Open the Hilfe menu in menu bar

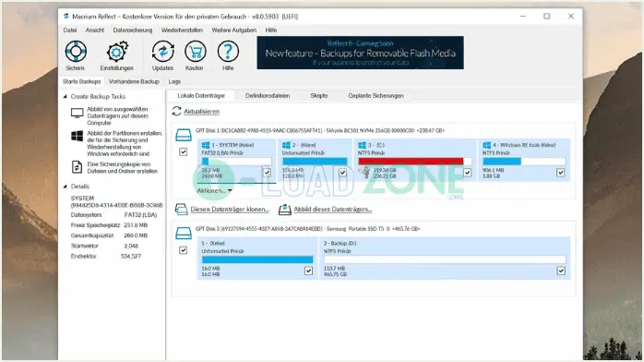271,30
